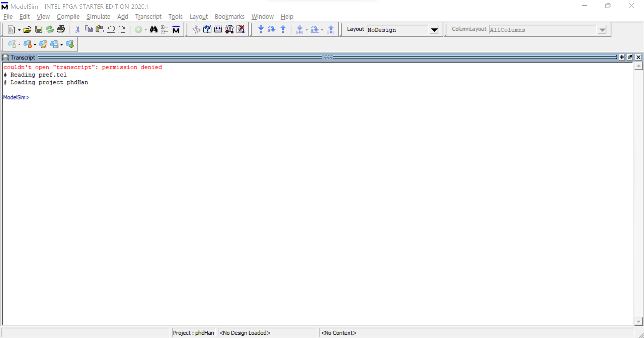Click the New file icon

tap(11, 30)
